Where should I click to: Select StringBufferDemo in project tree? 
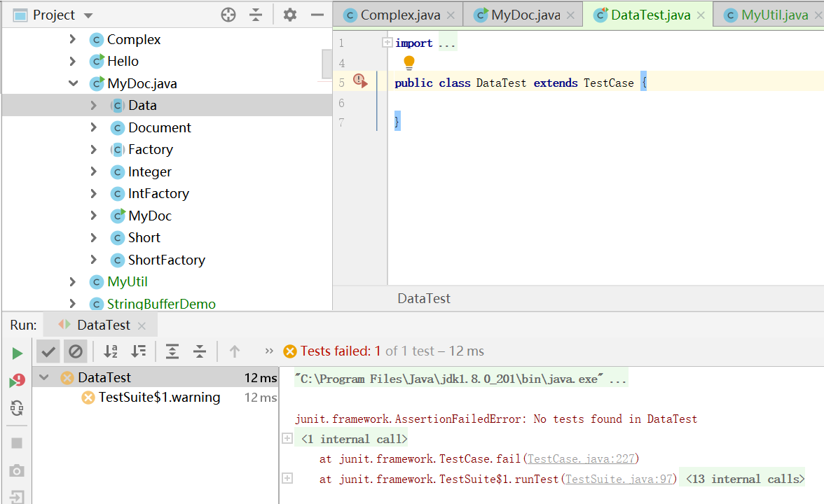(x=161, y=304)
